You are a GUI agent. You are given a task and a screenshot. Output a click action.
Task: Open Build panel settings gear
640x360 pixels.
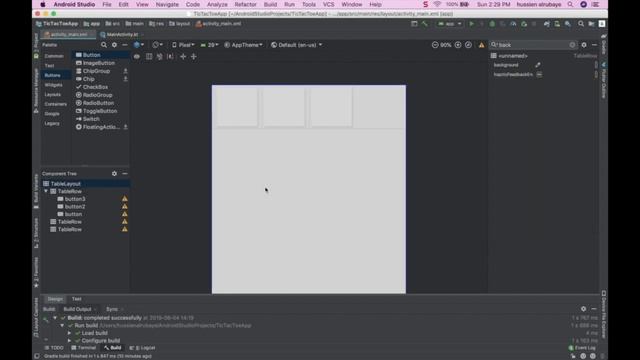point(583,309)
